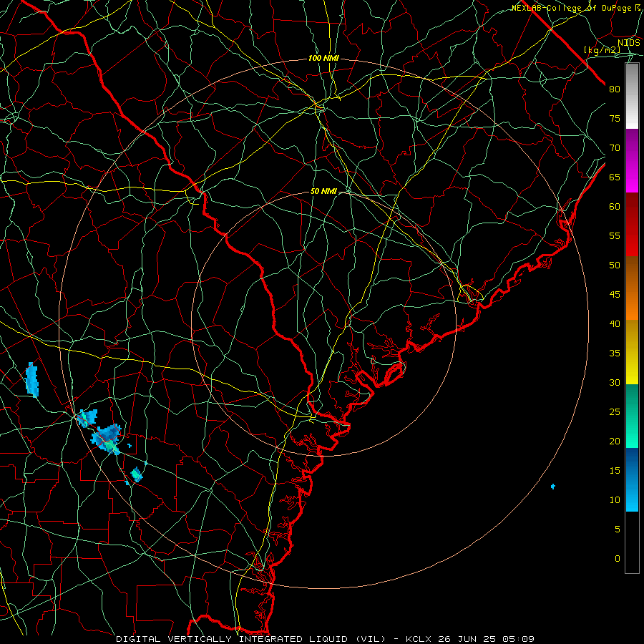Click the 80 value on the color scale
The height and width of the screenshot is (644, 644).
615,89
